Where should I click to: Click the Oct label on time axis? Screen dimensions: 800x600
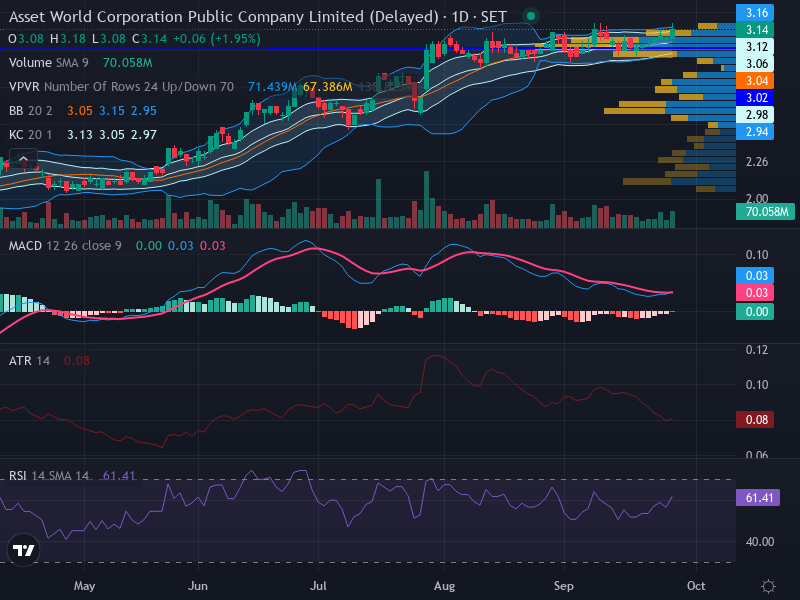(x=696, y=586)
